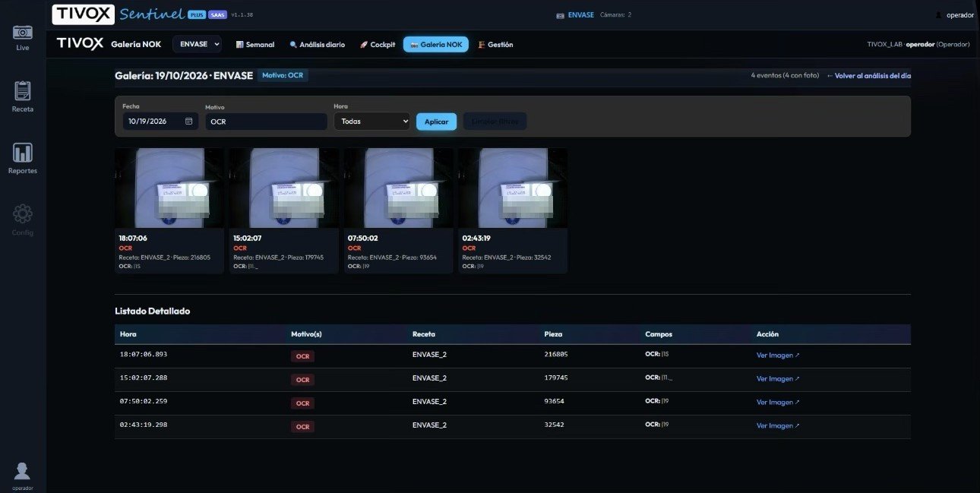Click the 07:50:02.259 time cell
980x493 pixels.
point(144,401)
